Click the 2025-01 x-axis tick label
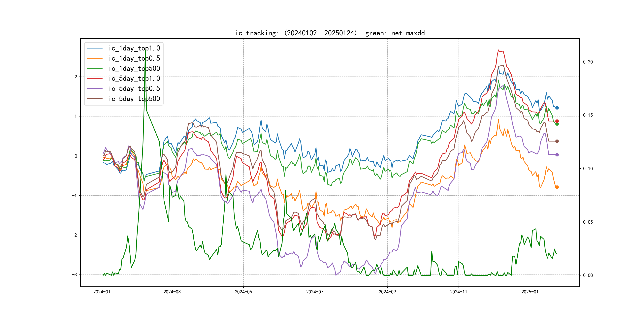The height and width of the screenshot is (322, 644). 530,292
